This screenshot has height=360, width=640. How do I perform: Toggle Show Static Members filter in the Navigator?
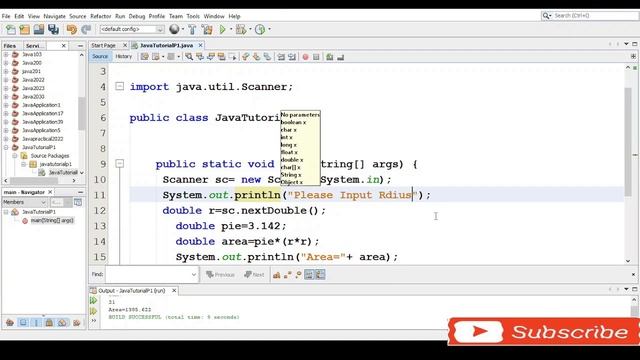click(x=36, y=323)
